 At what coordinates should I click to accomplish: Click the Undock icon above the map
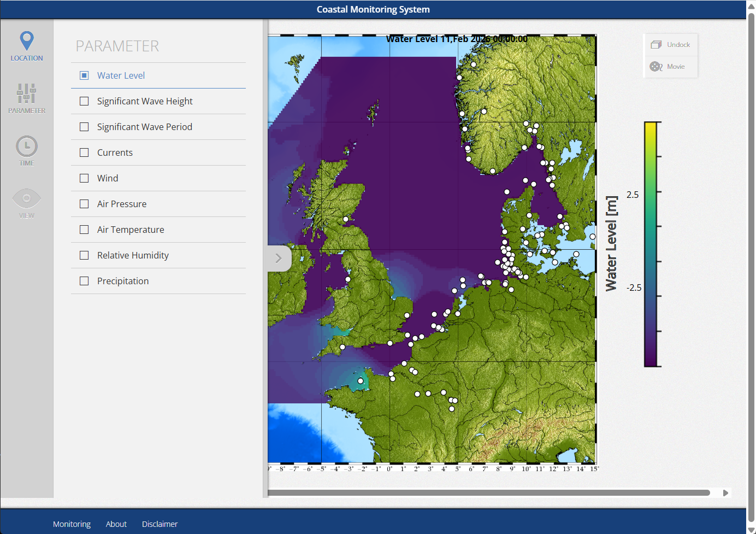coord(671,44)
